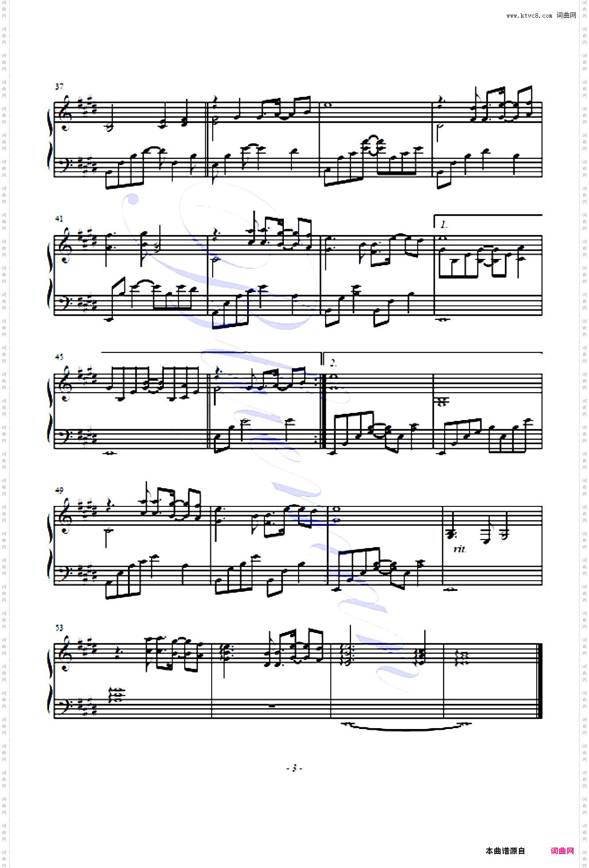Click the final double barline at end
Viewport: 589px width, 868px height.
point(539,681)
